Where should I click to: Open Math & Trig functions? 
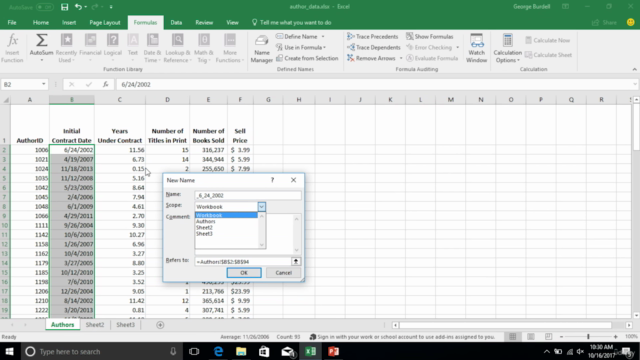tap(204, 48)
